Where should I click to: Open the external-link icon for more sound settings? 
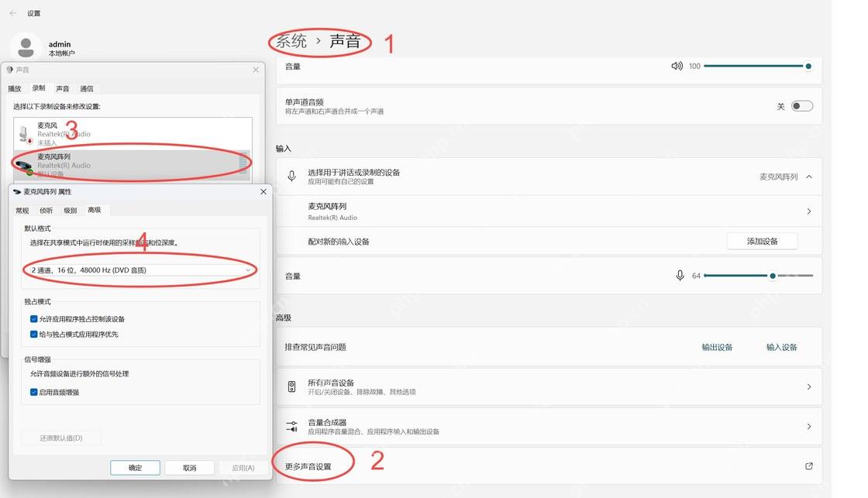click(x=809, y=466)
